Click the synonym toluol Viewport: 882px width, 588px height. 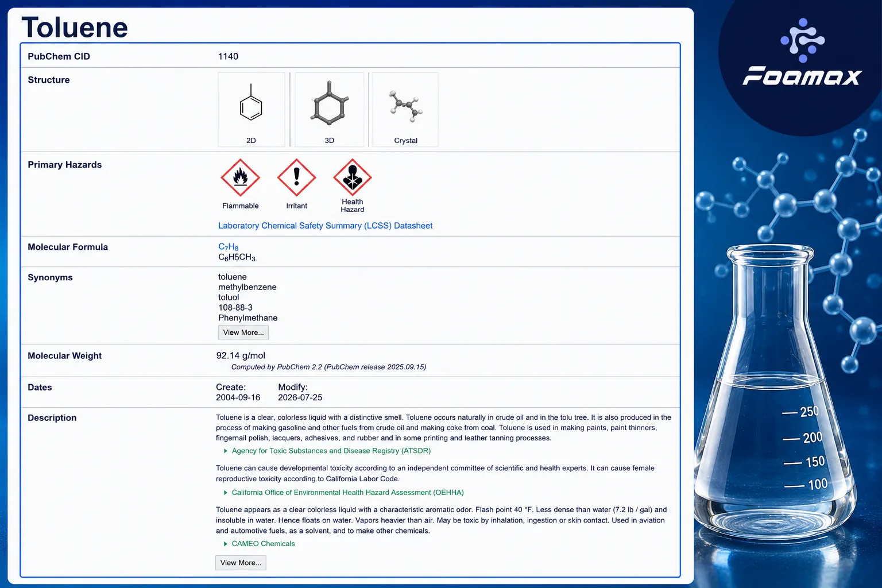pos(229,297)
